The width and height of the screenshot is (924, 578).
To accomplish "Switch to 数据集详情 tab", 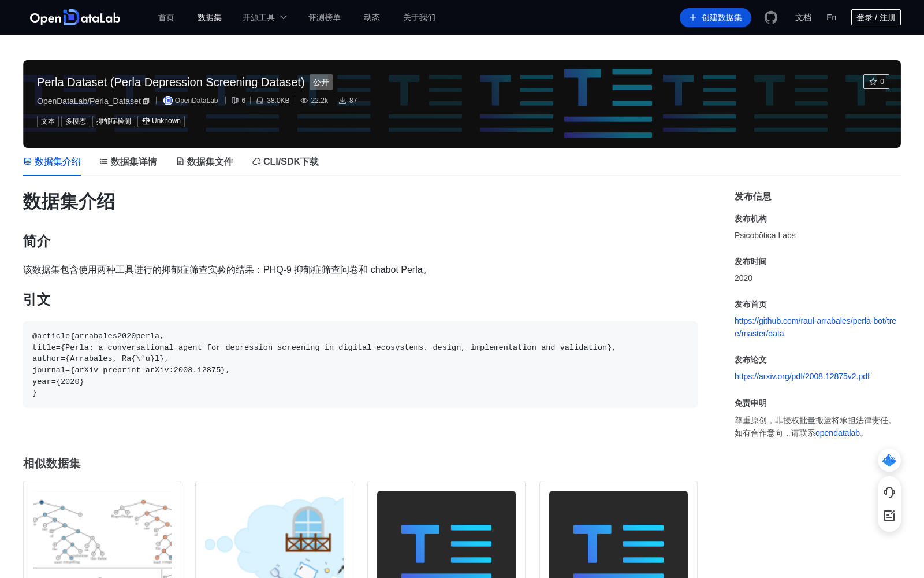I will (x=128, y=162).
